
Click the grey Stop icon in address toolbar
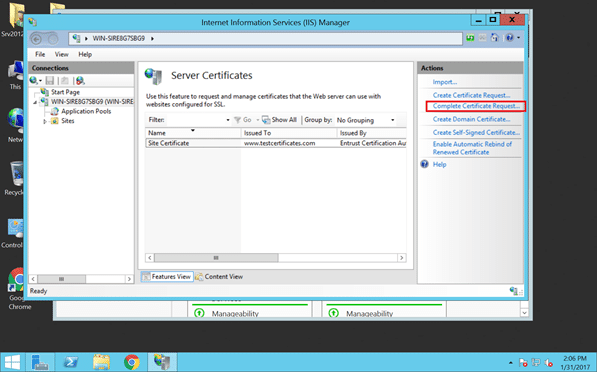tap(482, 38)
